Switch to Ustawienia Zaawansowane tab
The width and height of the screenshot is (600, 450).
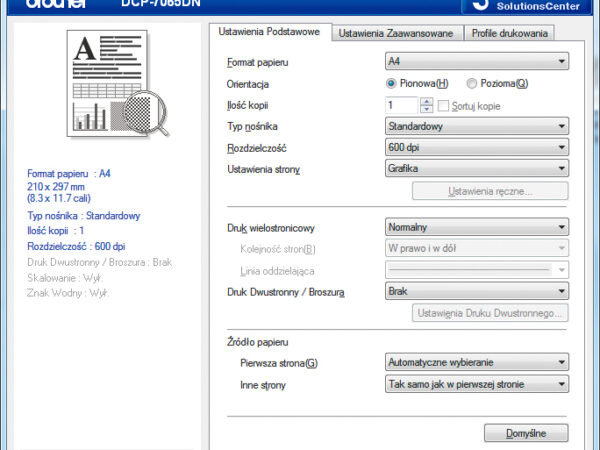click(x=395, y=33)
